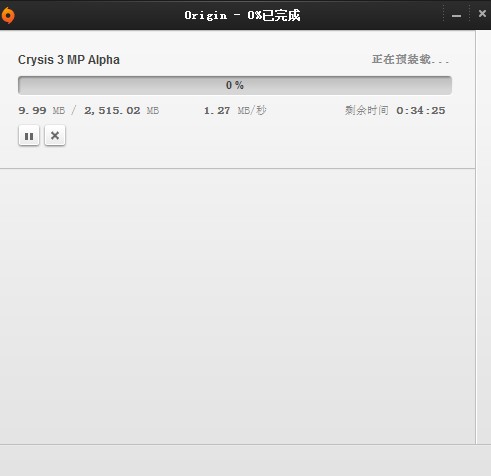Image resolution: width=491 pixels, height=476 pixels.
Task: Click the bottom status bar strip
Action: (x=245, y=460)
